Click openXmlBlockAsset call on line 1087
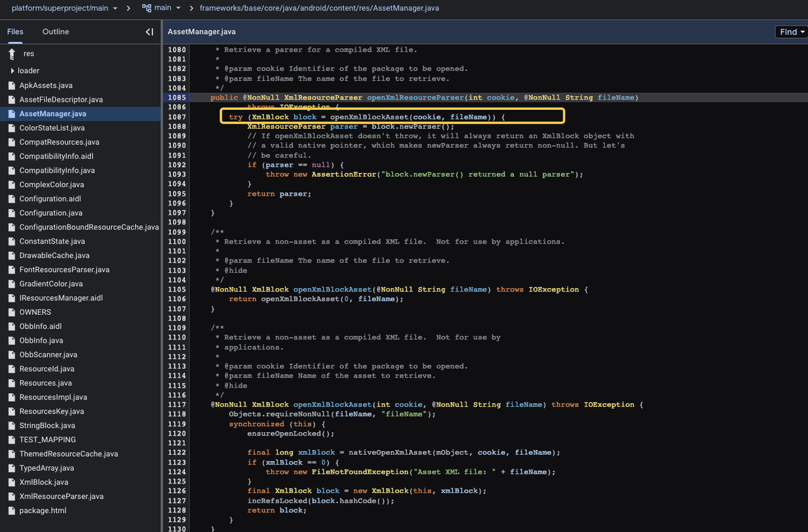Screen dimensions: 808x532 (369, 117)
